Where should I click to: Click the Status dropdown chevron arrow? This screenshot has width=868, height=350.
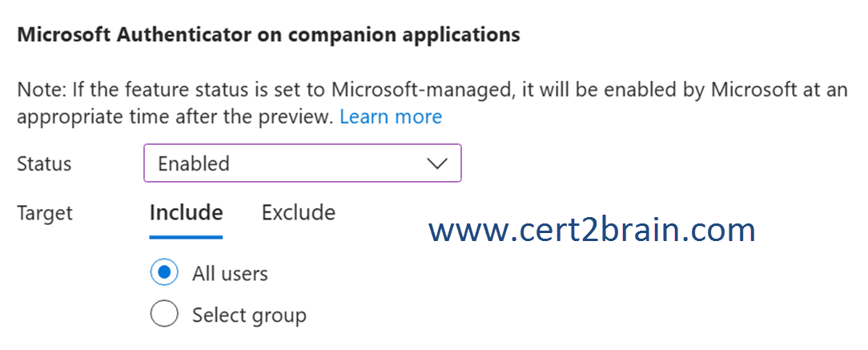coord(437,163)
